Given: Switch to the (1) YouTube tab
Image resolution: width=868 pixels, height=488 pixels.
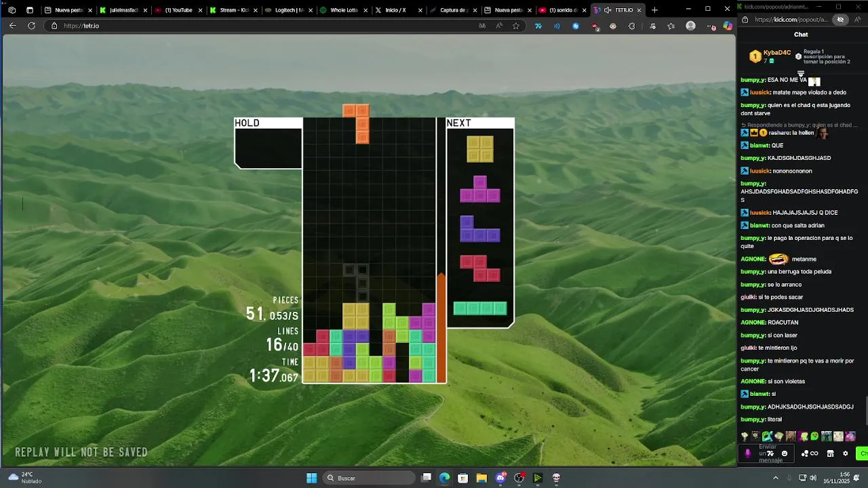Looking at the screenshot, I should click(x=178, y=10).
